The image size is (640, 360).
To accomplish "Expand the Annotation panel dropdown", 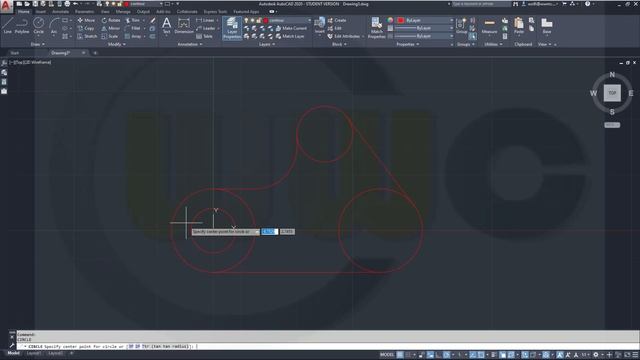I will pyautogui.click(x=190, y=44).
